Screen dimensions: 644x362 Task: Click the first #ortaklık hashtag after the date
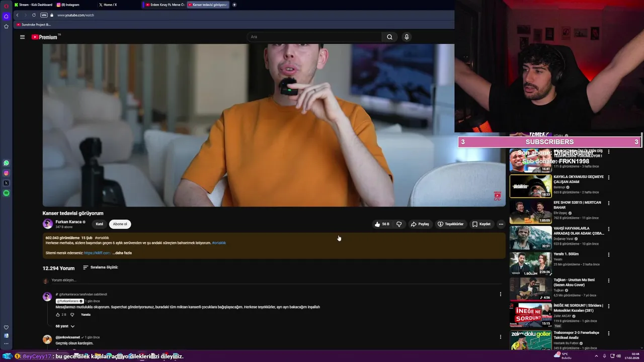102,238
